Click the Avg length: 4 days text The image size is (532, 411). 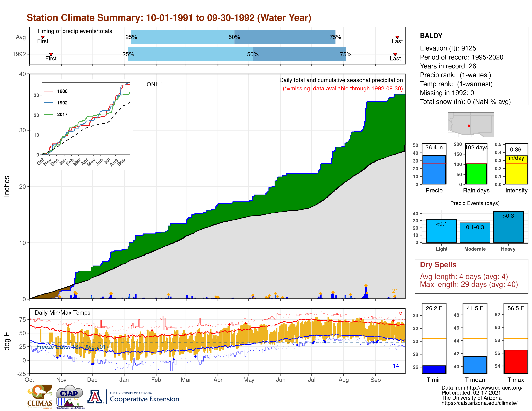[464, 277]
